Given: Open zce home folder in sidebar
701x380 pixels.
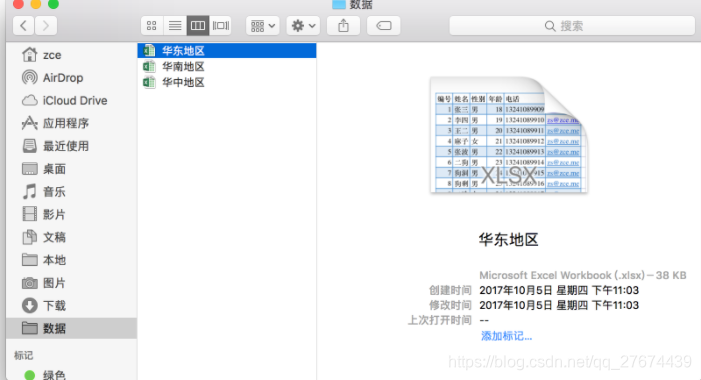Looking at the screenshot, I should pos(72,55).
